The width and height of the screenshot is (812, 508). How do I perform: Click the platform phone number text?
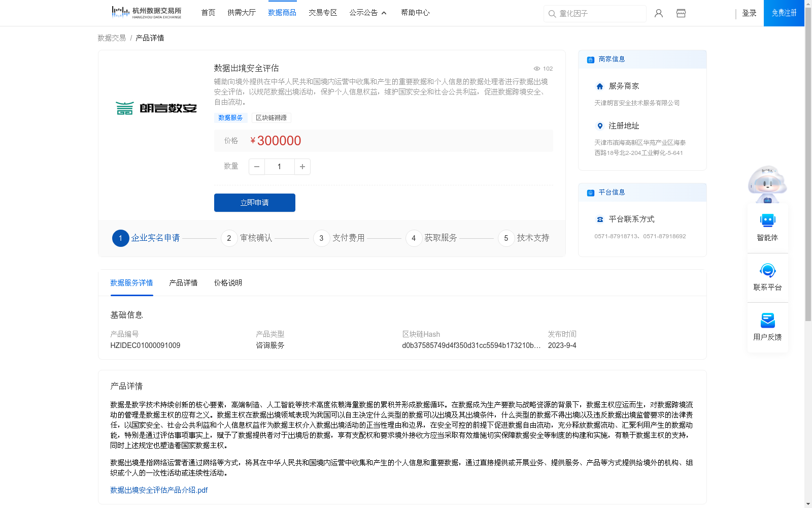640,236
